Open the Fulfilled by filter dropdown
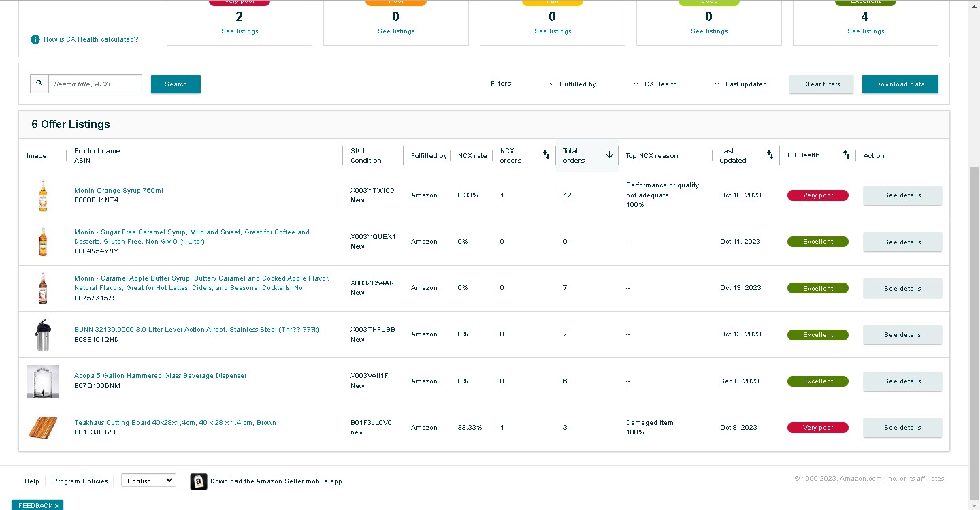Viewport: 980px width, 510px height. (x=573, y=84)
